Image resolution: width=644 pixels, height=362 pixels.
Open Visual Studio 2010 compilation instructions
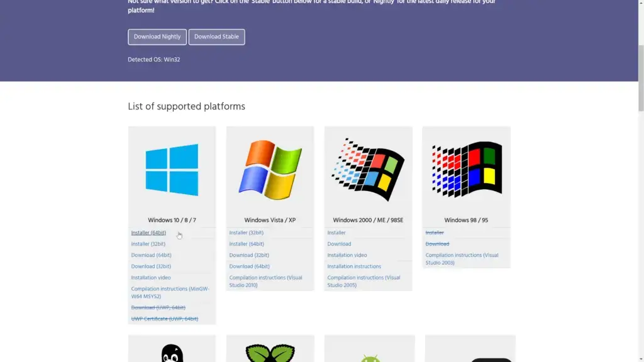(266, 282)
